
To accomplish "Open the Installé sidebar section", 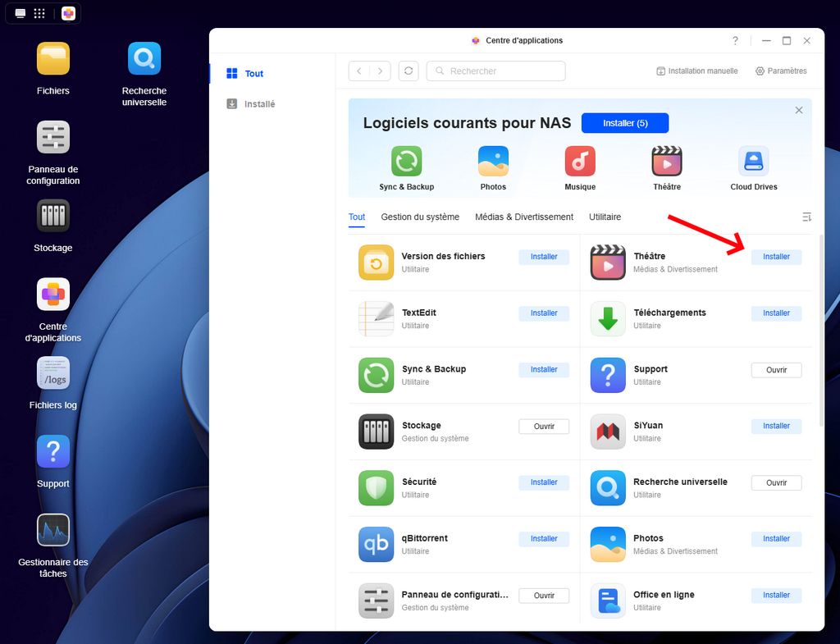I will pos(259,104).
